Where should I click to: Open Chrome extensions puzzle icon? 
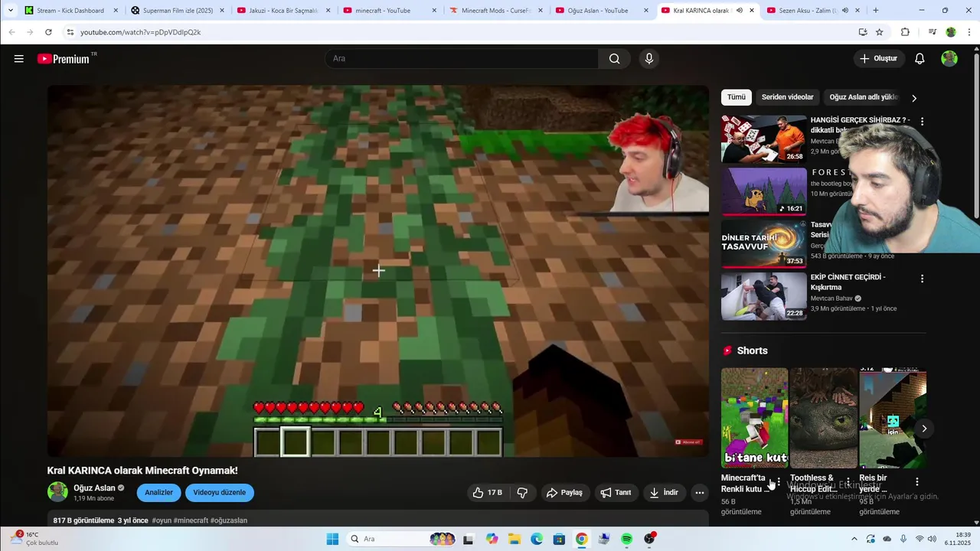pos(905,32)
